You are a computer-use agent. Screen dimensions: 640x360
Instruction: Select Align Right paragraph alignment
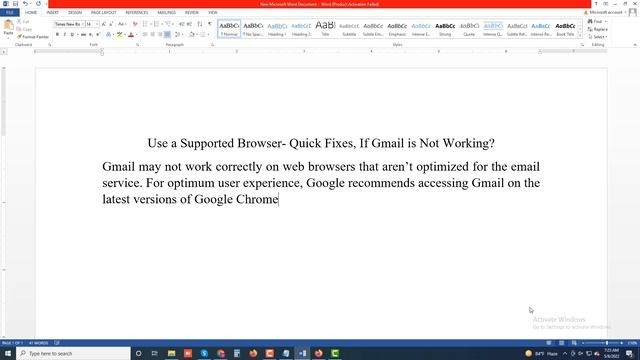click(x=160, y=35)
